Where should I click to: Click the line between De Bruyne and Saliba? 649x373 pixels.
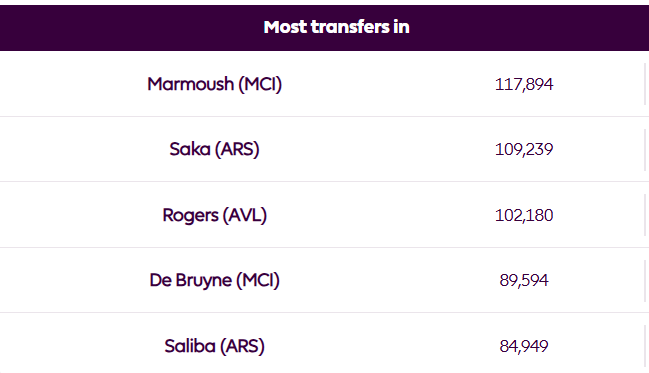[x=324, y=313]
